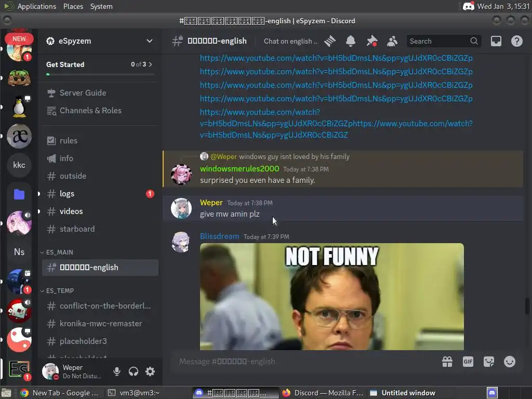Switch to Discord Mozilla Firefox taskbar item
Screen dimensions: 532x399
pyautogui.click(x=322, y=393)
